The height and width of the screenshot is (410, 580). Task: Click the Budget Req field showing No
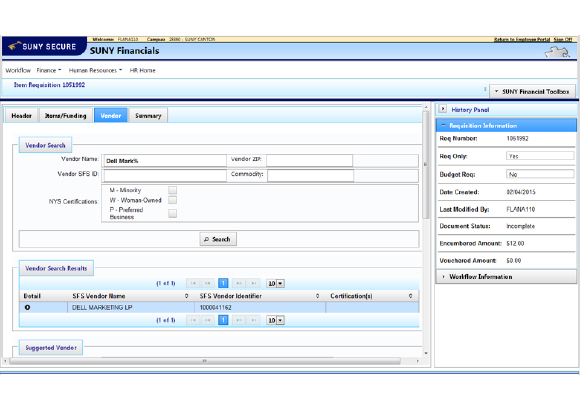coord(540,174)
